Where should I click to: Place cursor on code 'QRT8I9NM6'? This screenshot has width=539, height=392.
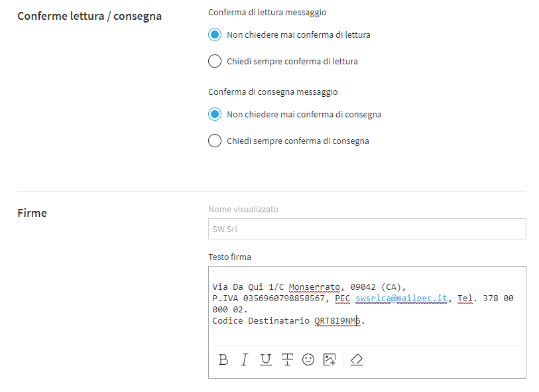tap(338, 321)
